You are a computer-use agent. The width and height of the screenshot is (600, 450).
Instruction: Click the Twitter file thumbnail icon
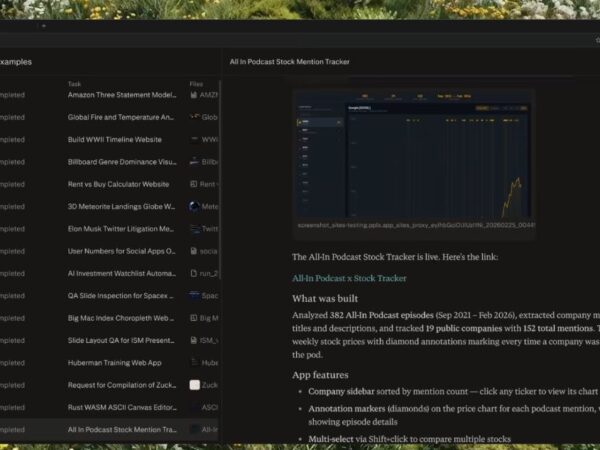195,229
